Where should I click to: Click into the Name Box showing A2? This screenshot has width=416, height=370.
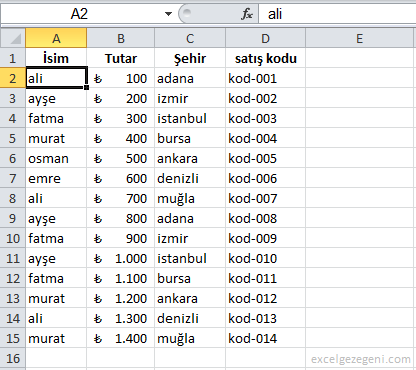tap(79, 14)
